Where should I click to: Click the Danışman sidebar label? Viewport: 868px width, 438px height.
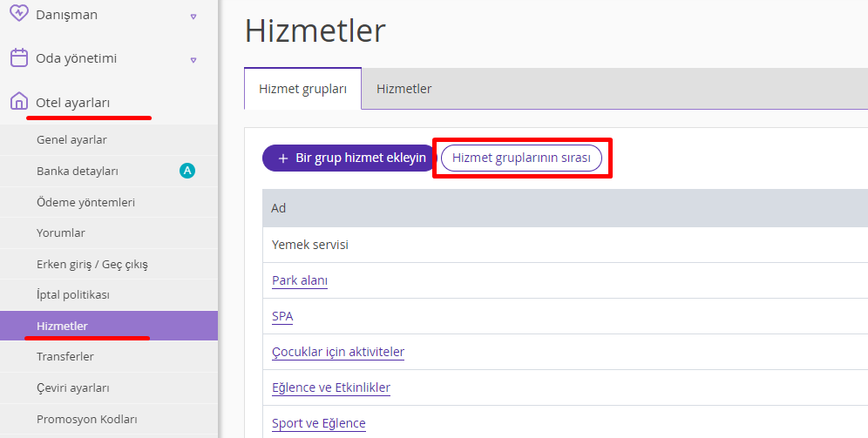pyautogui.click(x=66, y=15)
